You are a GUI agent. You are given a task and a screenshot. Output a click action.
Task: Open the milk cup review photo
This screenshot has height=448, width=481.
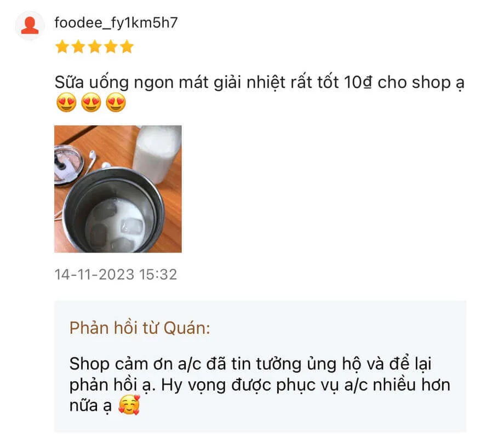click(118, 189)
